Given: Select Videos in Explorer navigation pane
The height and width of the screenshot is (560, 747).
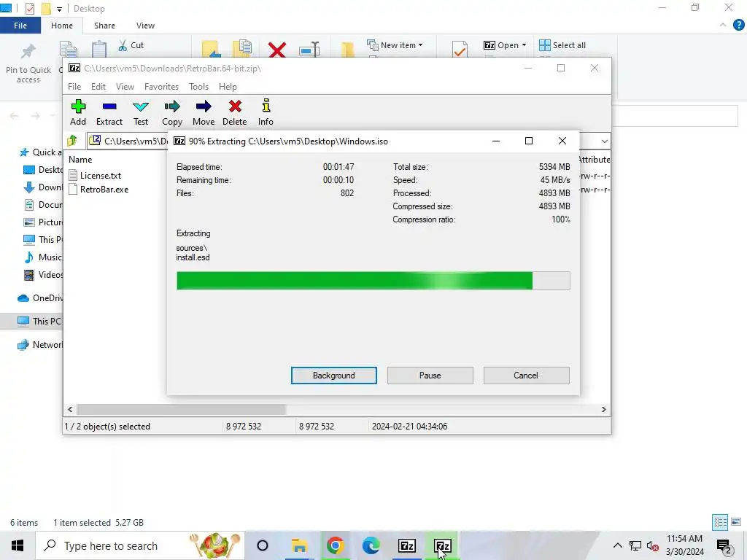Looking at the screenshot, I should [43, 275].
